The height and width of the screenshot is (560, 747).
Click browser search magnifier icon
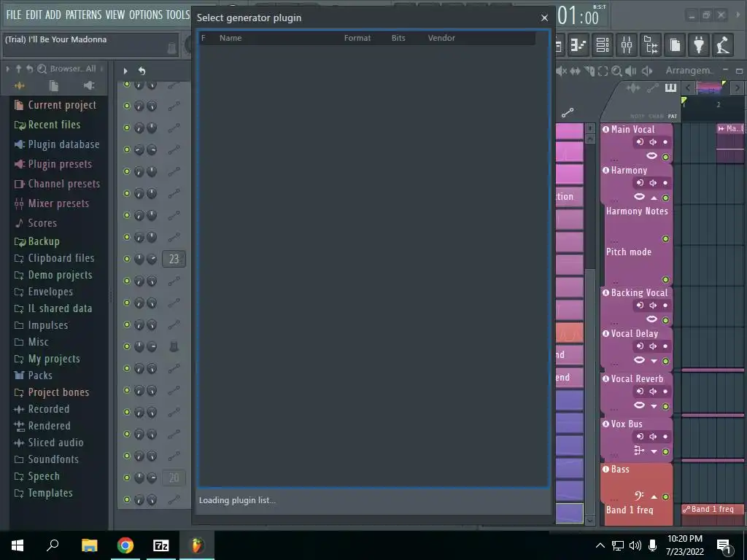coord(42,69)
